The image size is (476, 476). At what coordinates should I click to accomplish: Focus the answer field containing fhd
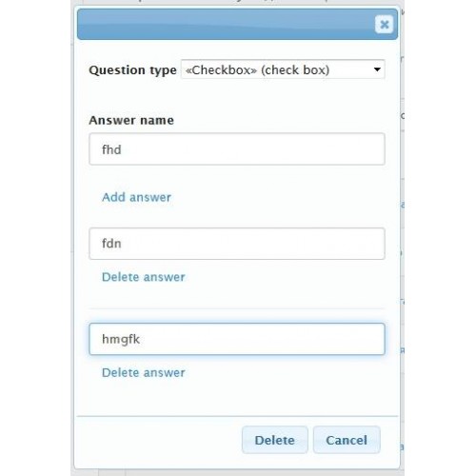tap(237, 149)
